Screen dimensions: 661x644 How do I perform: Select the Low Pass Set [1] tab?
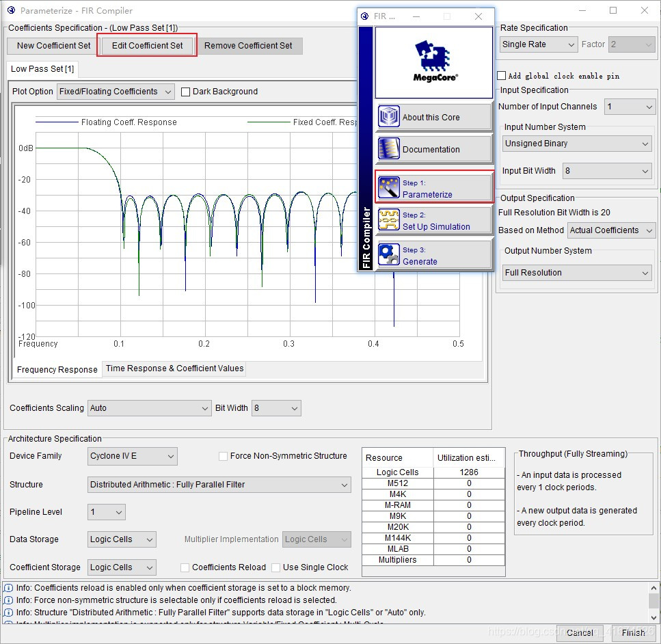[x=42, y=69]
